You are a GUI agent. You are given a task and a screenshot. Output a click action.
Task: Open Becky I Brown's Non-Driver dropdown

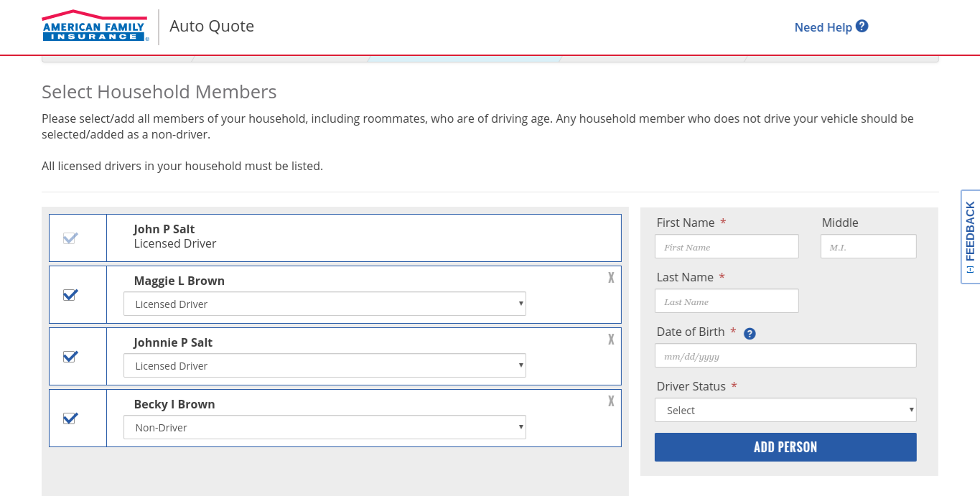pos(325,428)
